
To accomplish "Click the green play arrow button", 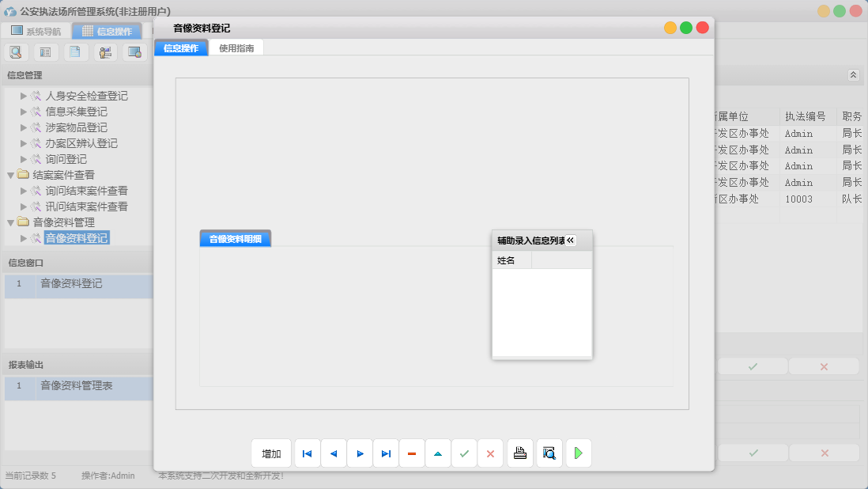I will (x=579, y=453).
